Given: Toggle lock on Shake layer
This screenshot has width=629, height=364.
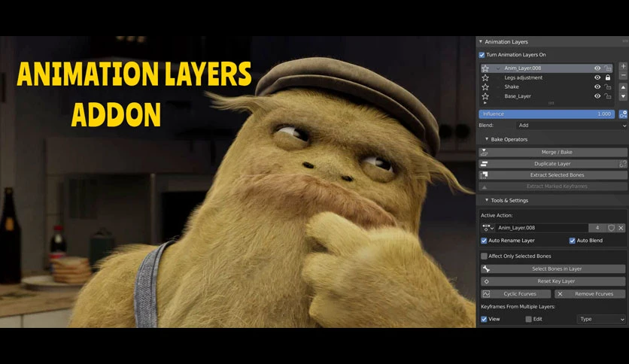Looking at the screenshot, I should [x=608, y=87].
